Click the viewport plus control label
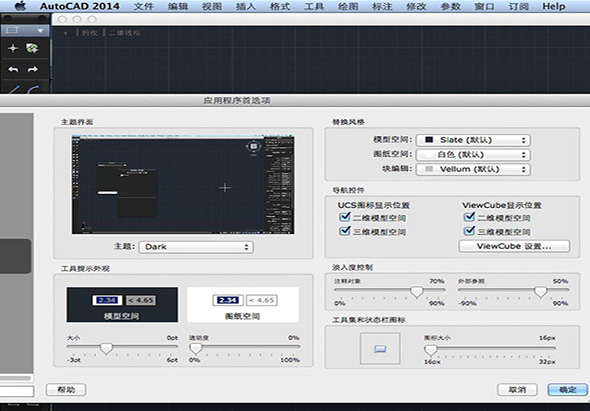 coord(65,33)
